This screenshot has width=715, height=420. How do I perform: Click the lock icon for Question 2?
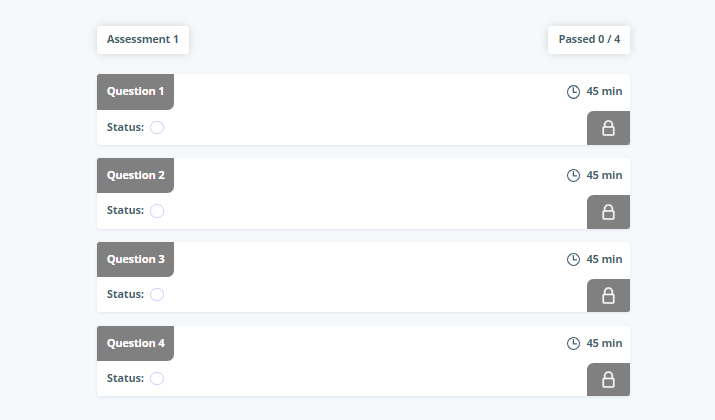pos(608,212)
